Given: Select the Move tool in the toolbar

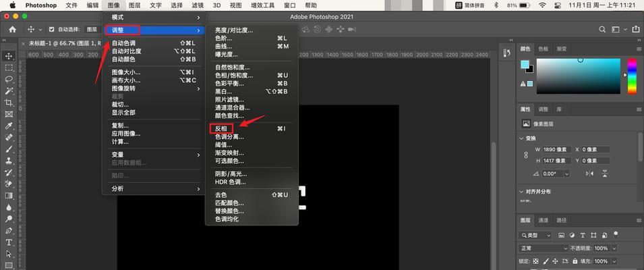Looking at the screenshot, I should (9, 56).
